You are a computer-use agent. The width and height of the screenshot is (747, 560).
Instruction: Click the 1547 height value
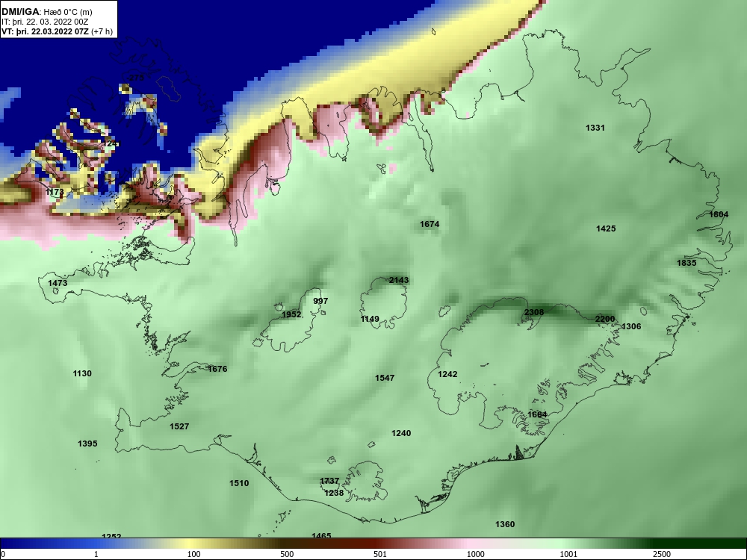click(385, 378)
